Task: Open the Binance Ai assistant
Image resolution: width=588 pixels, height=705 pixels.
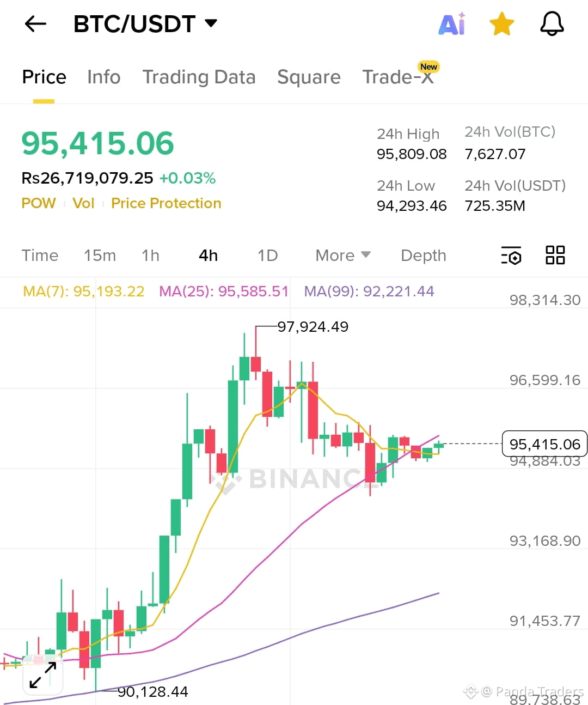Action: click(x=452, y=23)
